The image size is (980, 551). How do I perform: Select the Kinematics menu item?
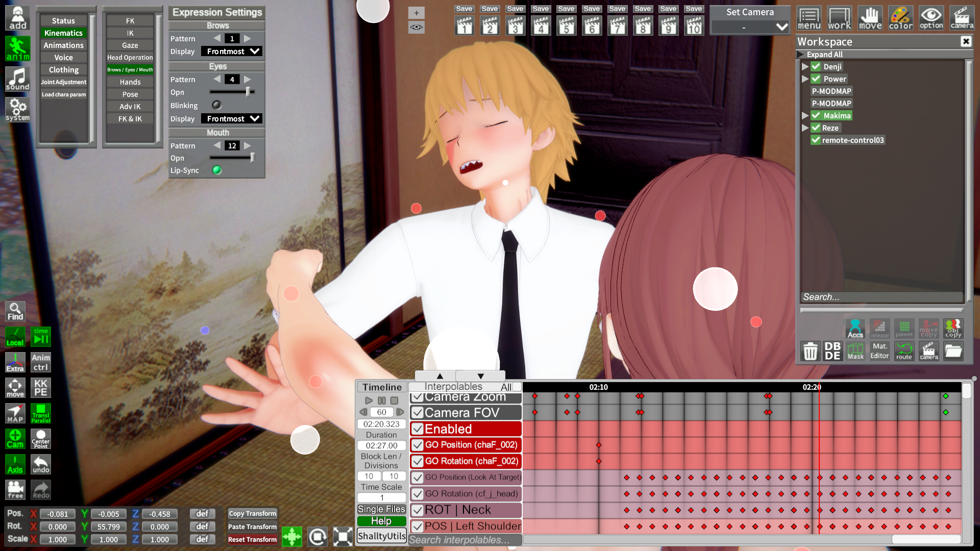[63, 33]
